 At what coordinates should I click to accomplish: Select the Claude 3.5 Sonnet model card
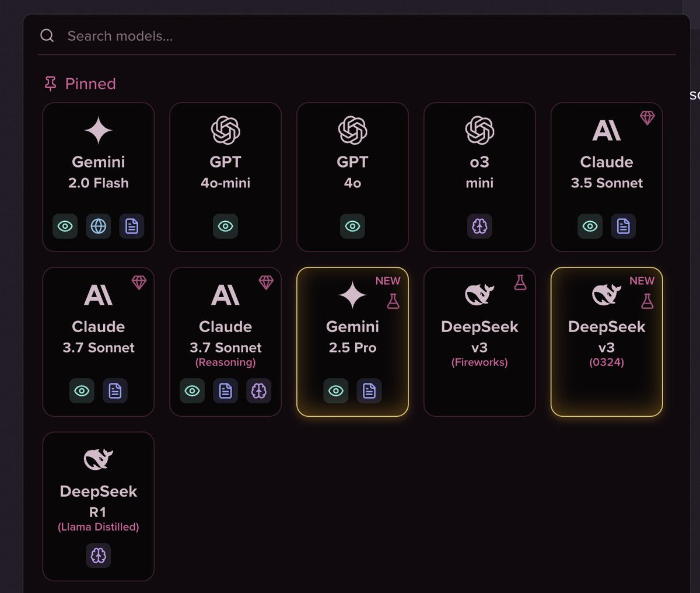[x=607, y=177]
